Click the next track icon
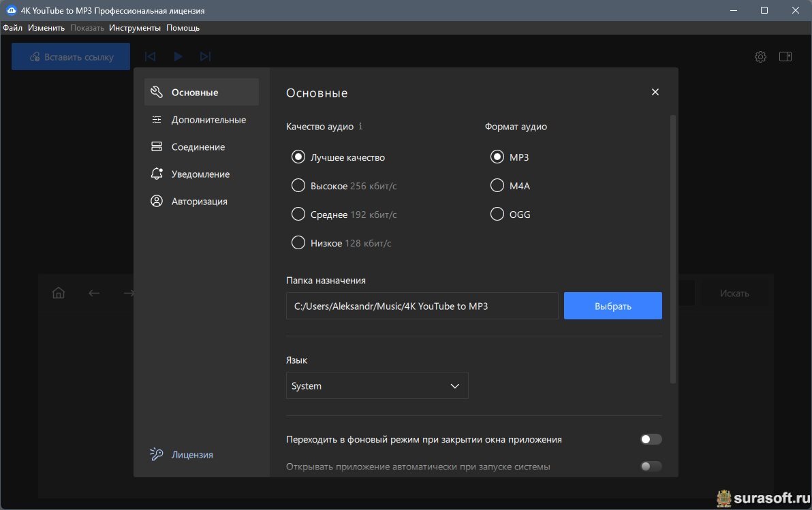Viewport: 812px width, 510px height. coord(206,57)
